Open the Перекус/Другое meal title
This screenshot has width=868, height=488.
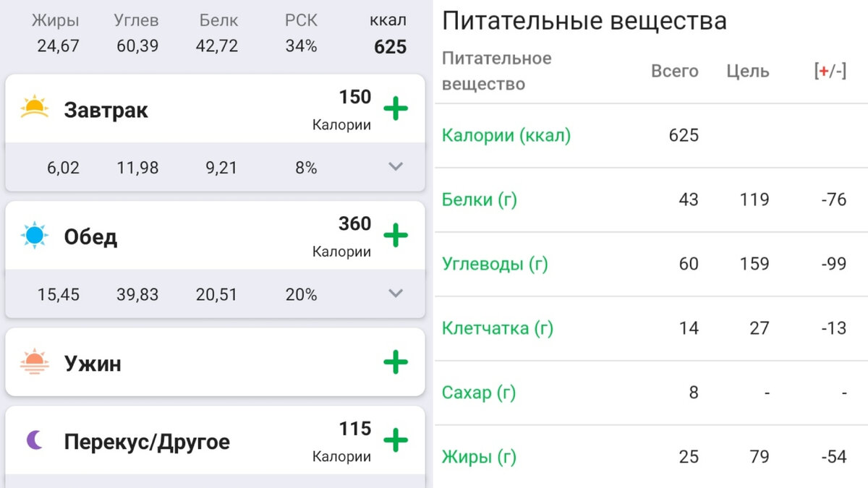147,442
